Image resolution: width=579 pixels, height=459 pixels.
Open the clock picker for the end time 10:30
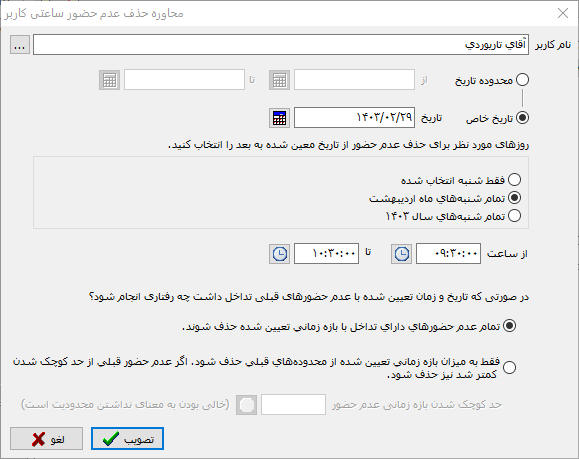[280, 254]
